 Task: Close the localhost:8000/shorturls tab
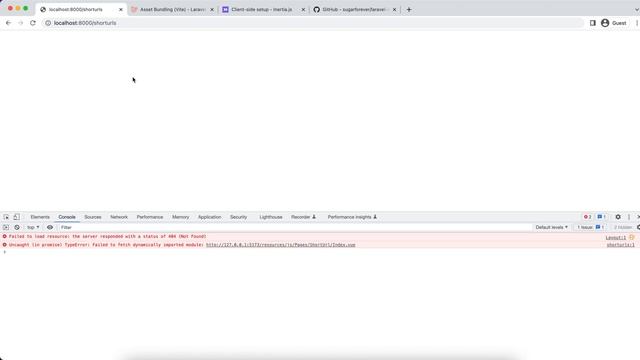tap(121, 9)
